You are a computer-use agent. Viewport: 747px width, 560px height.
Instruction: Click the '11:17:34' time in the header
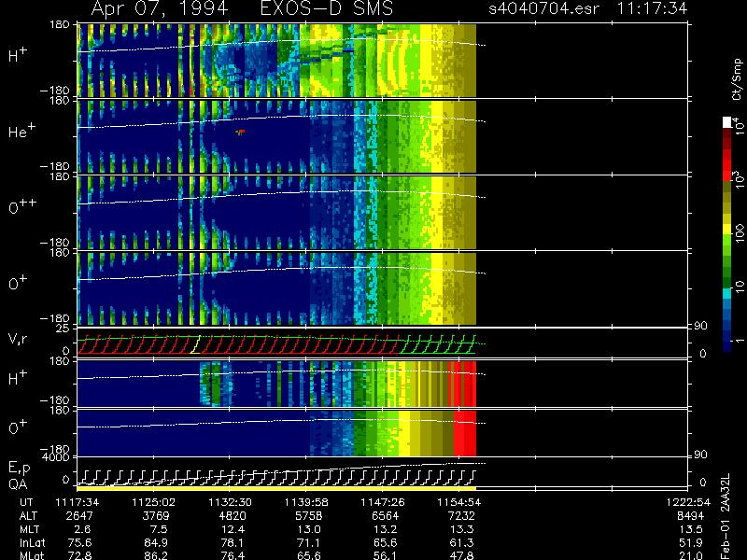652,8
